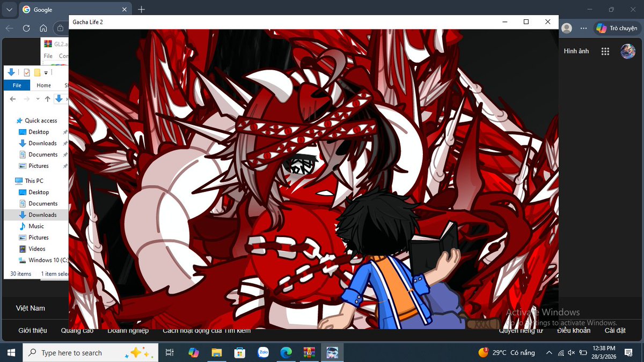Open network status tray icon
Image resolution: width=644 pixels, height=362 pixels.
pyautogui.click(x=561, y=352)
